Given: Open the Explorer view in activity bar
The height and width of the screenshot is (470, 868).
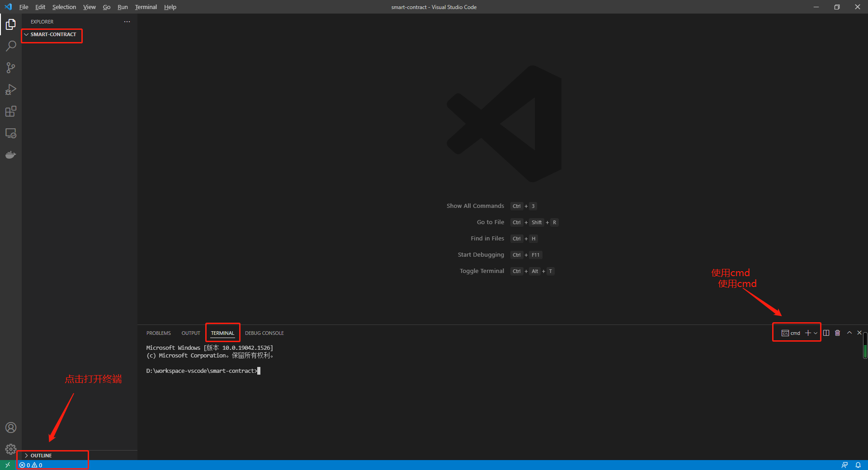Looking at the screenshot, I should 11,24.
